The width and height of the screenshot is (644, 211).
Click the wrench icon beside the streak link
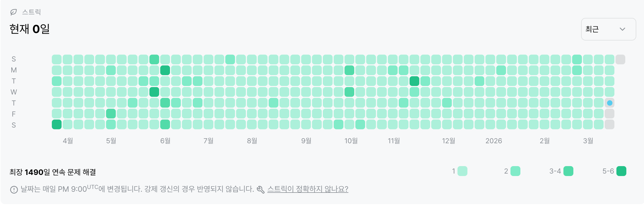tap(260, 190)
